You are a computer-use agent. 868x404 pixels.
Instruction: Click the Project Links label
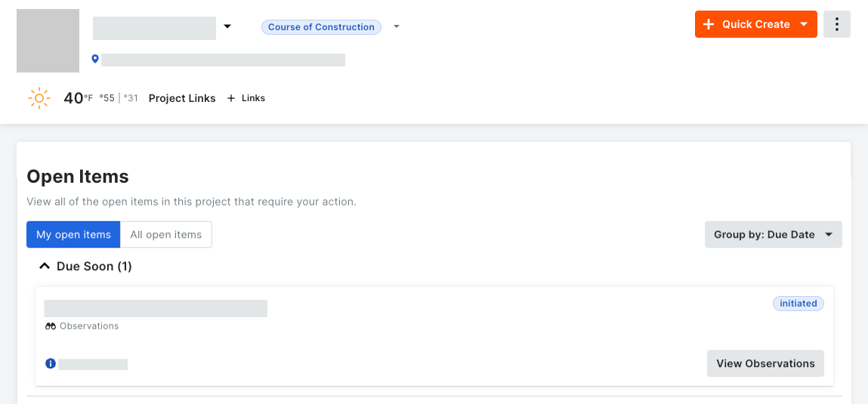[x=182, y=98]
